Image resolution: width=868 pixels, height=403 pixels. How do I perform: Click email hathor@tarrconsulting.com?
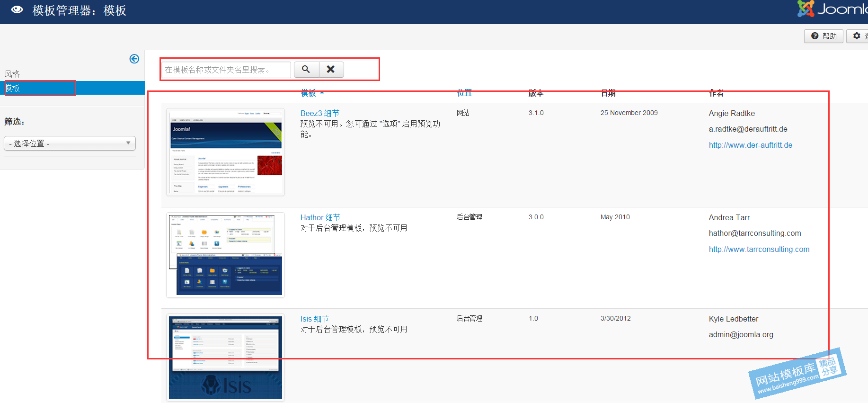tap(755, 233)
